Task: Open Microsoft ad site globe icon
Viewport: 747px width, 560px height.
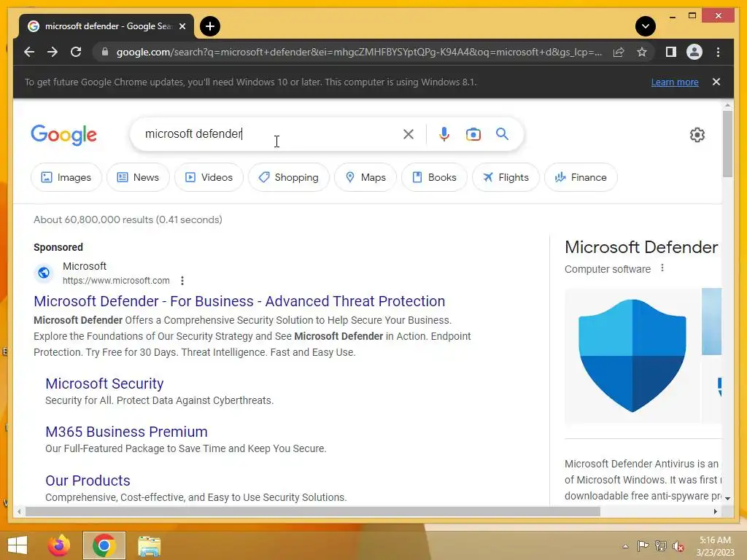Action: [44, 273]
